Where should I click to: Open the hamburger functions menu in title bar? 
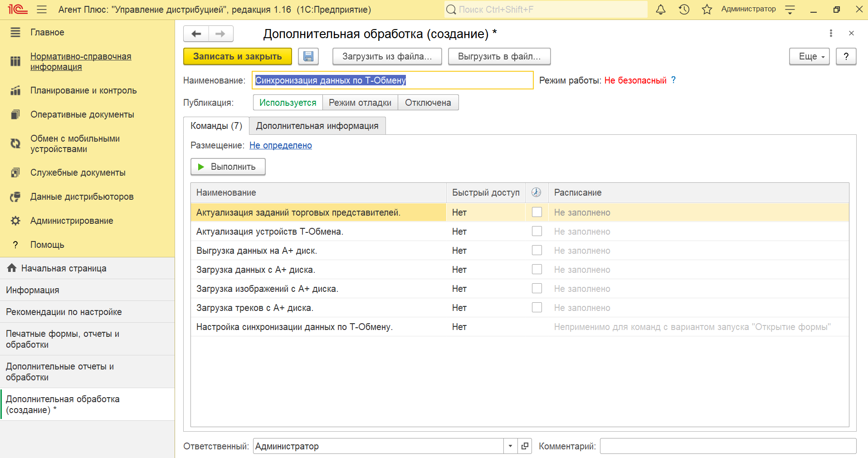(x=42, y=10)
